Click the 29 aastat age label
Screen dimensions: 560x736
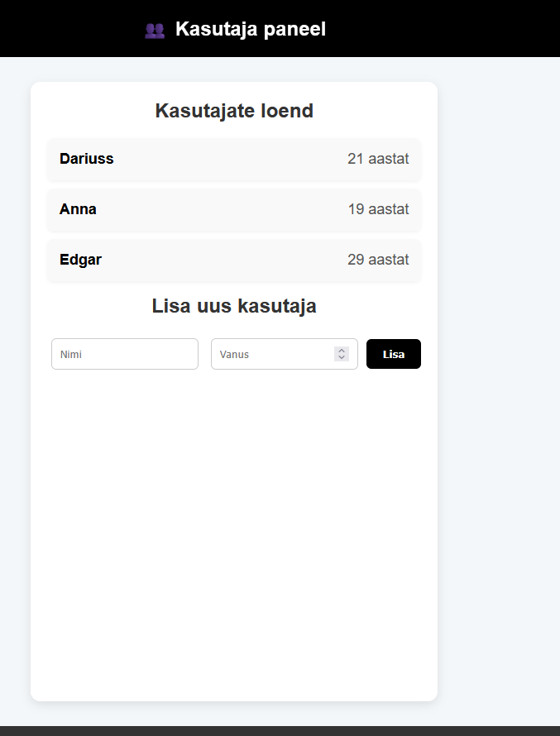click(378, 260)
